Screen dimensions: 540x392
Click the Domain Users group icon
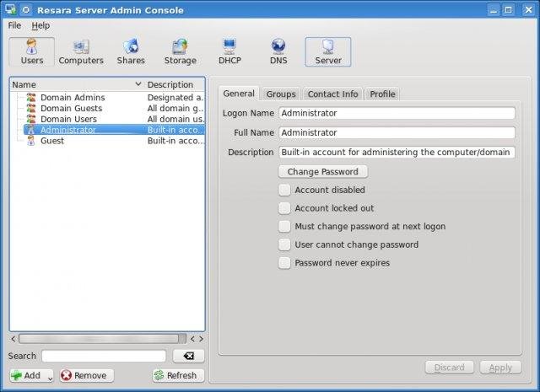(31, 119)
